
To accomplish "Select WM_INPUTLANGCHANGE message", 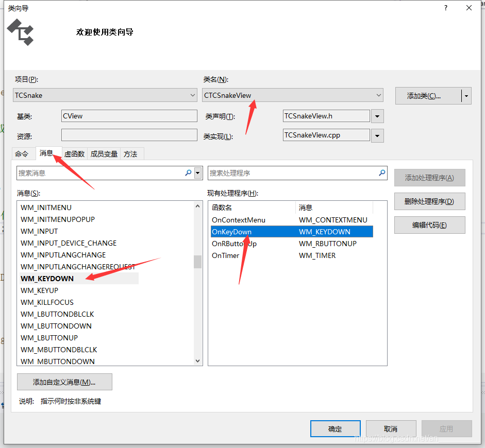I will point(63,255).
